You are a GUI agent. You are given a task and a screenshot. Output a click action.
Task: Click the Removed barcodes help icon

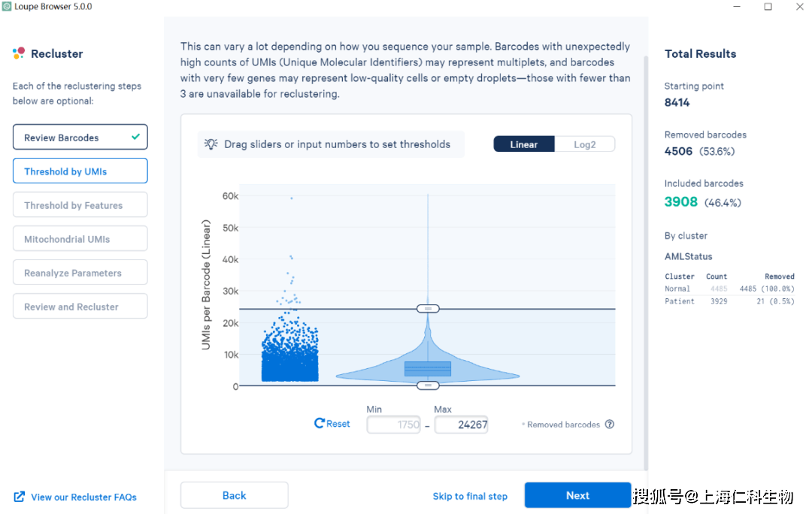pos(610,424)
